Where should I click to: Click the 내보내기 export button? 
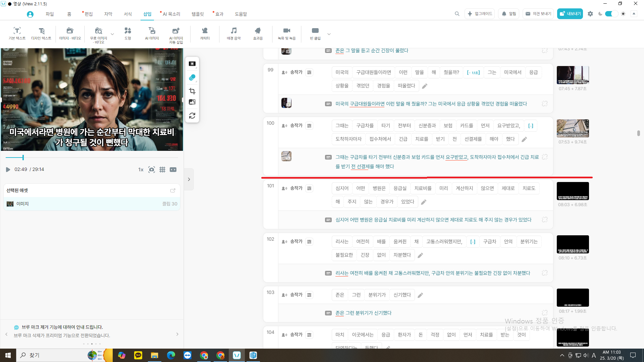click(x=570, y=14)
